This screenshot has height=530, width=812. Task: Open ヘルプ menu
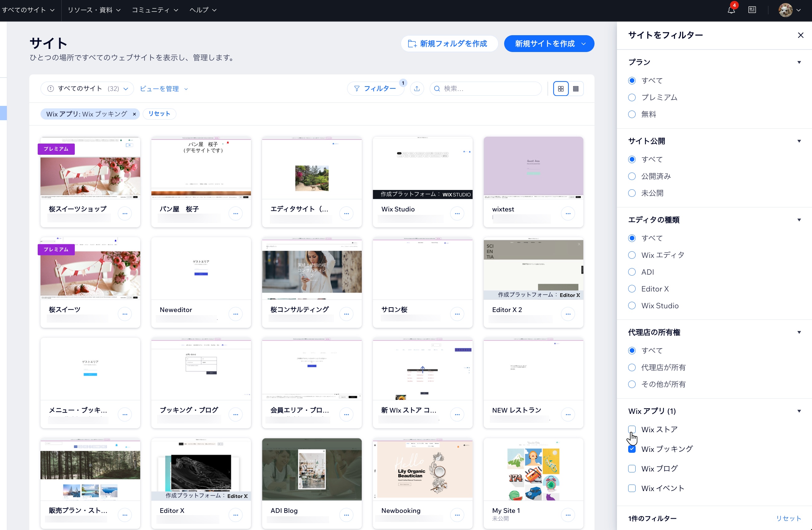click(x=203, y=10)
